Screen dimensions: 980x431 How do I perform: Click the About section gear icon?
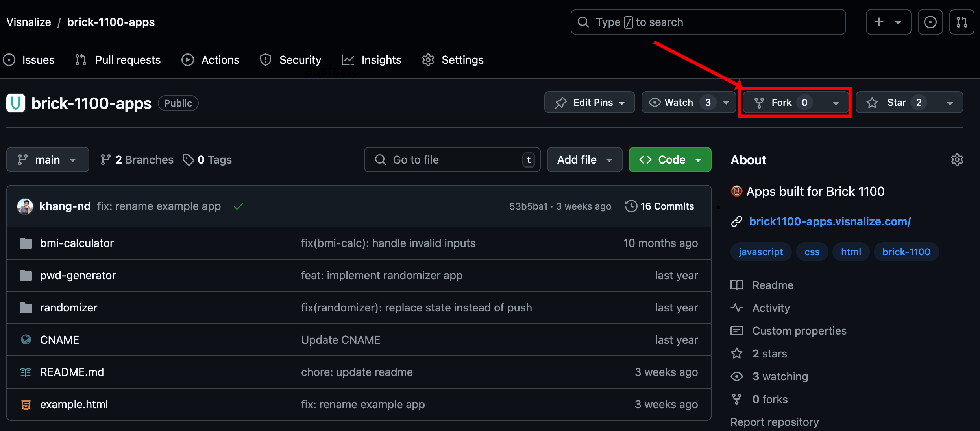click(x=957, y=160)
